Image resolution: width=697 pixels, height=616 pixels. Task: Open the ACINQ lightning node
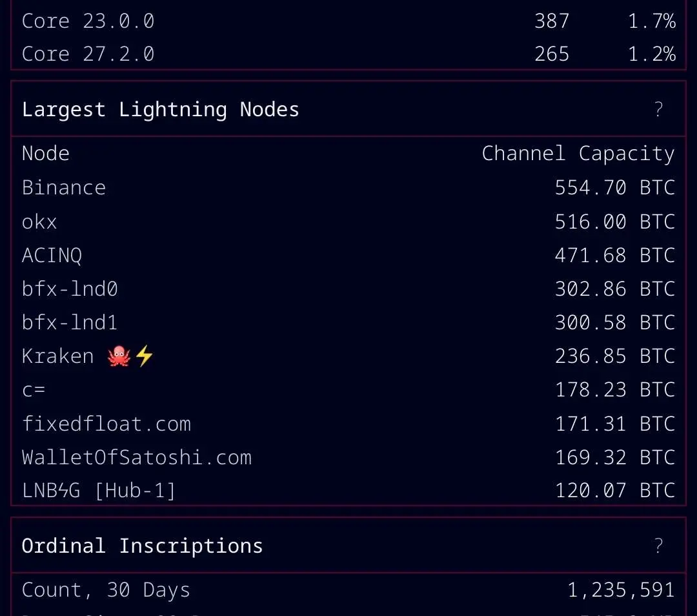coord(52,256)
